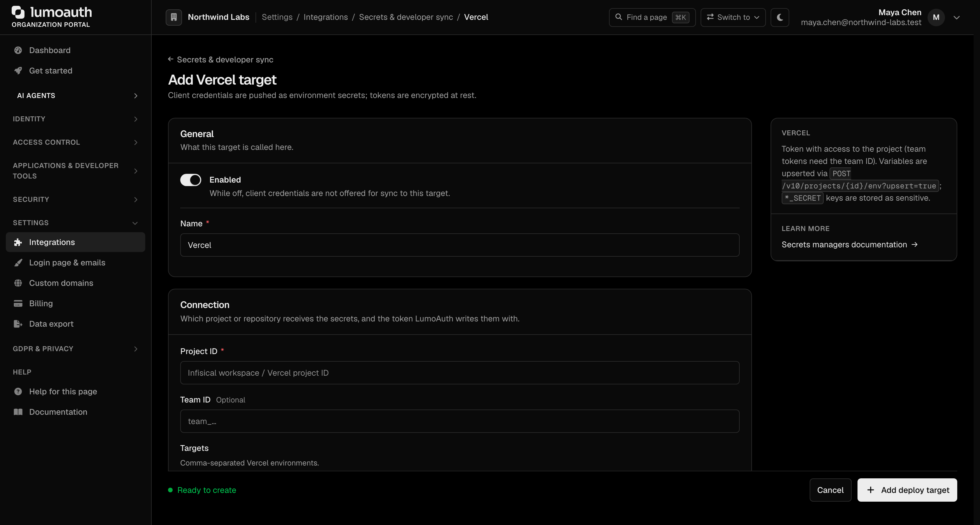
Task: Expand the GDPR & Privacy section
Action: coord(75,349)
